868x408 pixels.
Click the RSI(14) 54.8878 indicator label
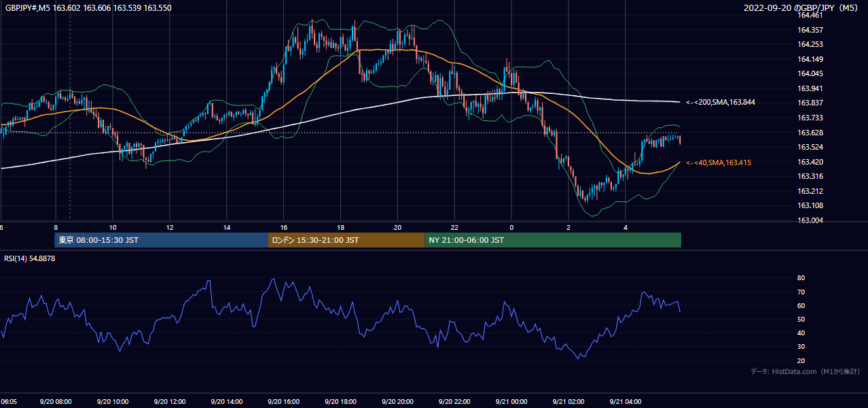pos(30,258)
